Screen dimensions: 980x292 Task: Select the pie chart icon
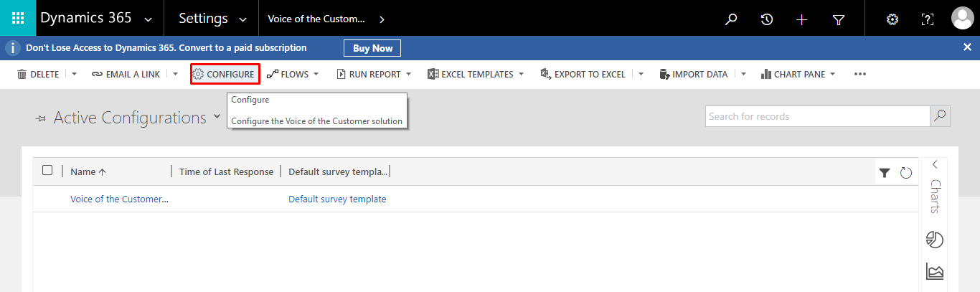[935, 240]
